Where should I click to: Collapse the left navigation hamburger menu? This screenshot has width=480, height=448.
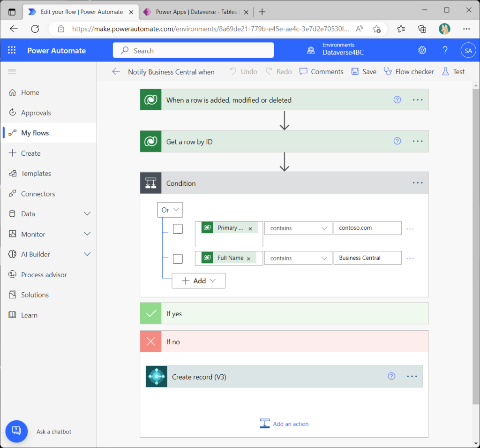[x=12, y=72]
